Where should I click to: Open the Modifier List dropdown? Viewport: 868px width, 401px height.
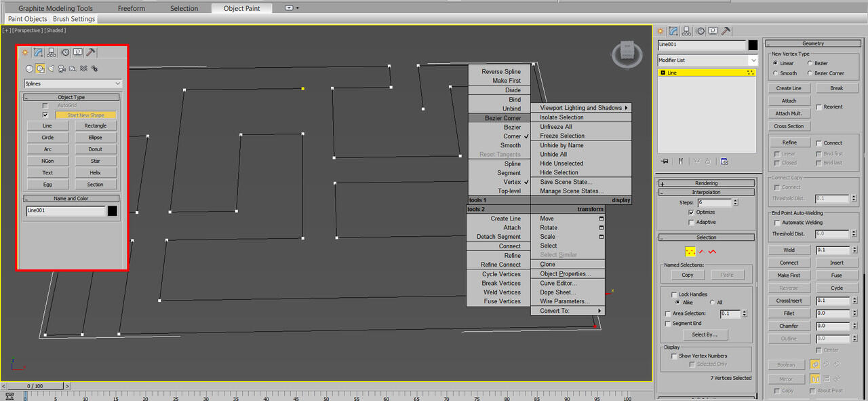pyautogui.click(x=707, y=60)
